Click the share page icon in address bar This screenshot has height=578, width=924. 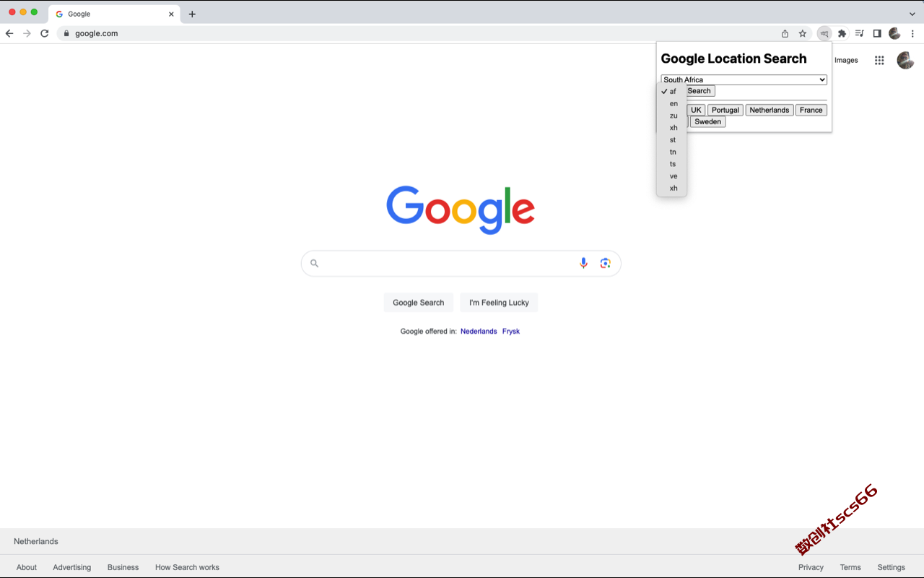tap(785, 33)
